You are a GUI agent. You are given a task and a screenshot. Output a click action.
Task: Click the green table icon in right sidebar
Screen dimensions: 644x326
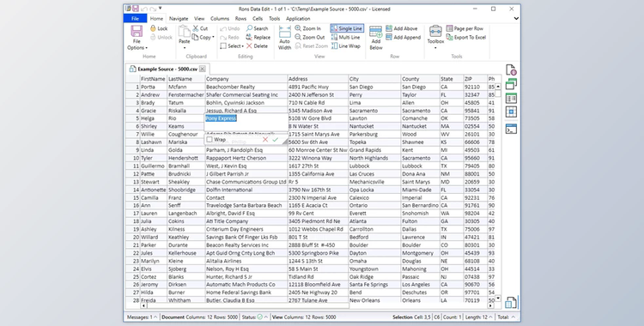tap(511, 98)
